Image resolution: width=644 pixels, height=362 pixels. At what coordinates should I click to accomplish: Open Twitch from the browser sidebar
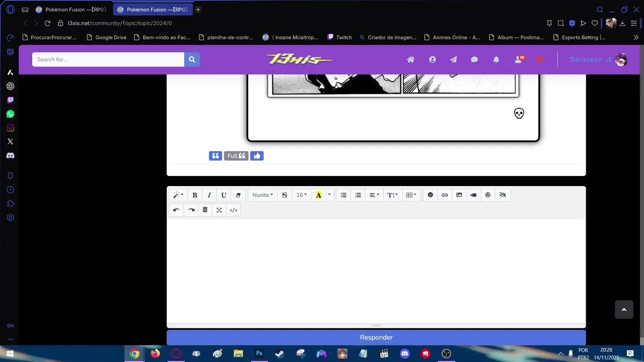click(x=10, y=100)
